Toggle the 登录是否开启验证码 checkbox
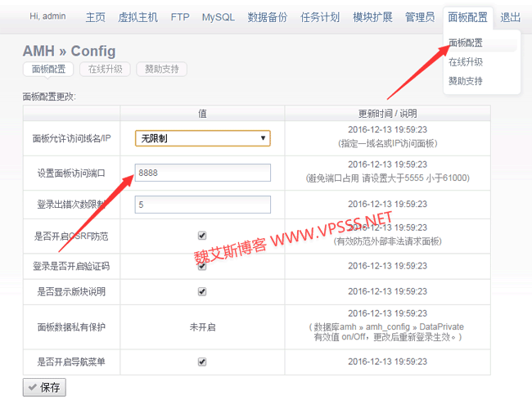This screenshot has width=532, height=405. click(202, 266)
